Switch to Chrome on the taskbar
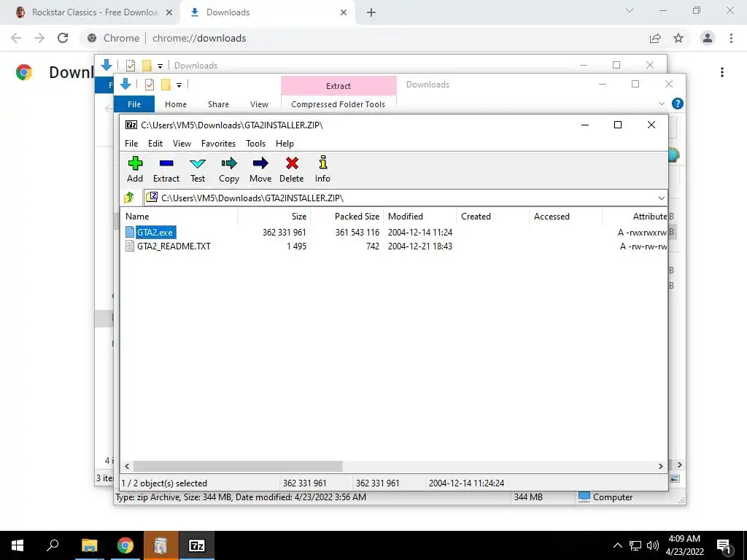This screenshot has height=560, width=747. (x=125, y=545)
